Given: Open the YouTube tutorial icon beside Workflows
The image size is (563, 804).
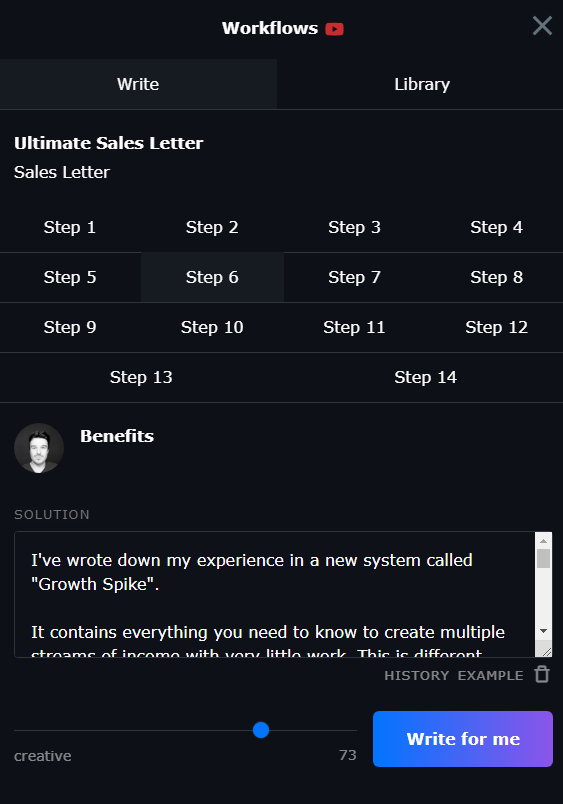Looking at the screenshot, I should coord(334,29).
